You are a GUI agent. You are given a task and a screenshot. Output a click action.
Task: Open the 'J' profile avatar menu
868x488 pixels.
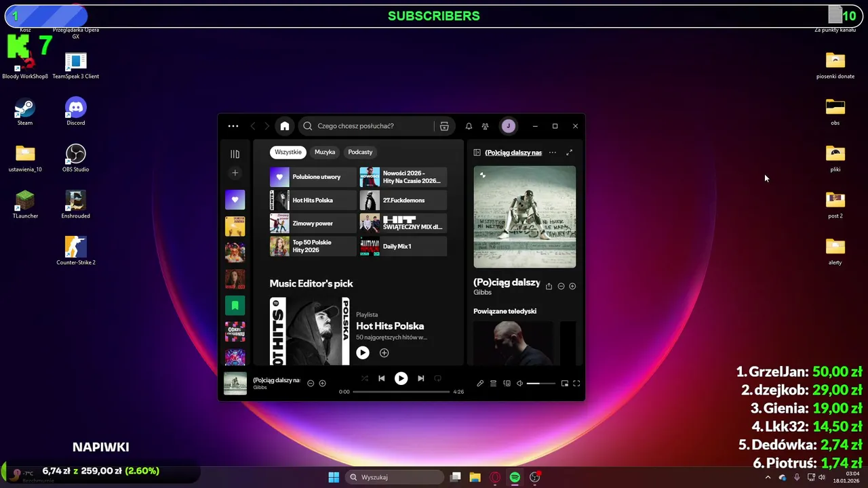(x=508, y=126)
